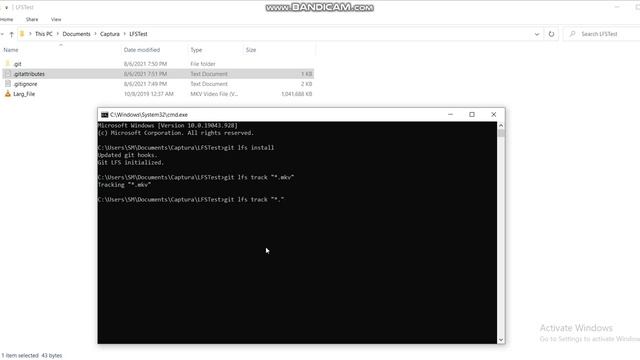
Task: Click the cmd.exe title bar icon
Action: coord(104,115)
